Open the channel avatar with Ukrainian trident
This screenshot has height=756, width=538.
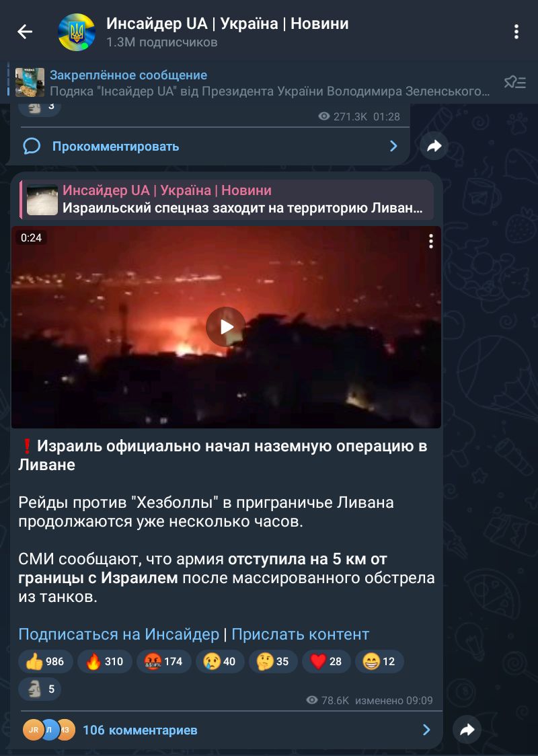pyautogui.click(x=76, y=32)
